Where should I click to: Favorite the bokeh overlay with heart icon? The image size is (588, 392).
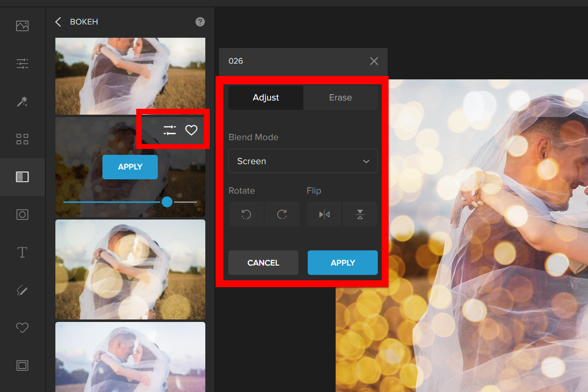point(191,130)
